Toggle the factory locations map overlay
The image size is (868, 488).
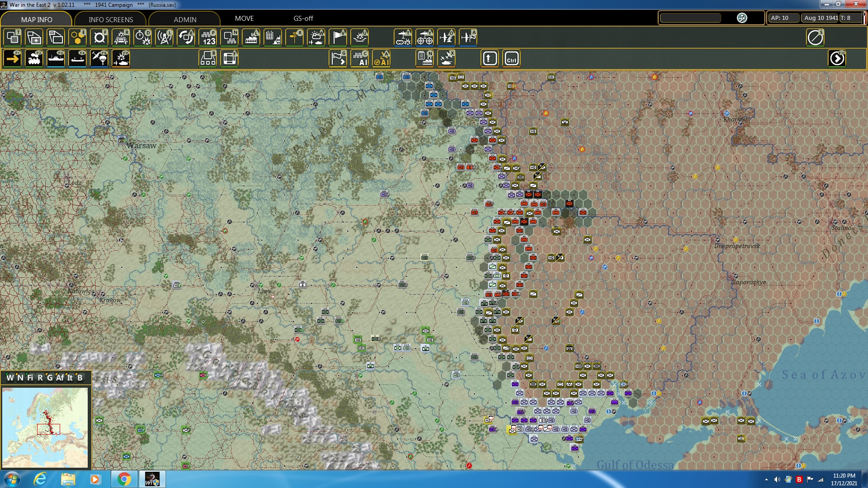(251, 38)
